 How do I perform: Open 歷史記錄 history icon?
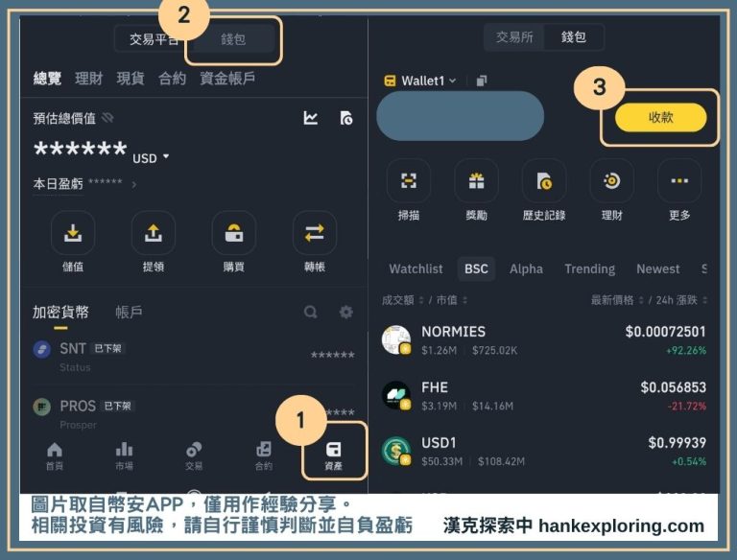tap(544, 181)
